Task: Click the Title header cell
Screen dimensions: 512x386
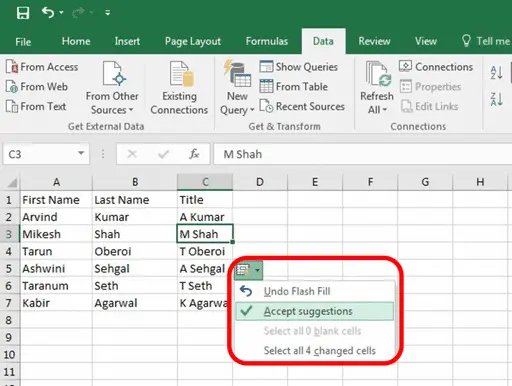Action: tap(205, 200)
